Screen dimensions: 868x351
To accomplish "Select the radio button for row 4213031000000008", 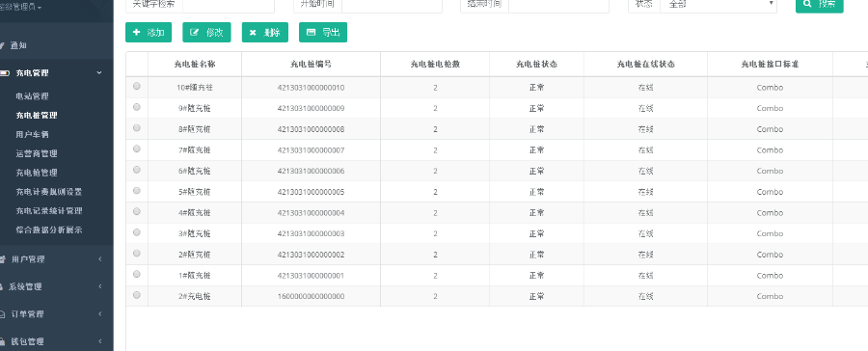I will (137, 128).
